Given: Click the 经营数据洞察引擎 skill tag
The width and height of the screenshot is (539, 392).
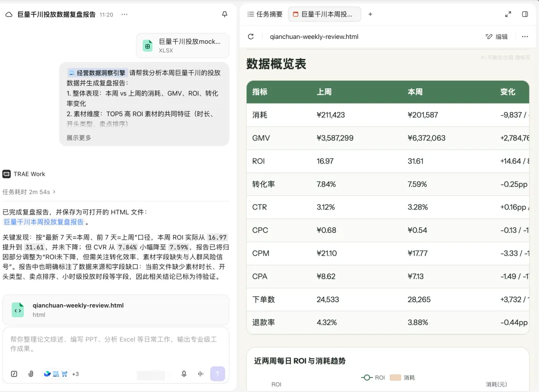Looking at the screenshot, I should pyautogui.click(x=98, y=73).
